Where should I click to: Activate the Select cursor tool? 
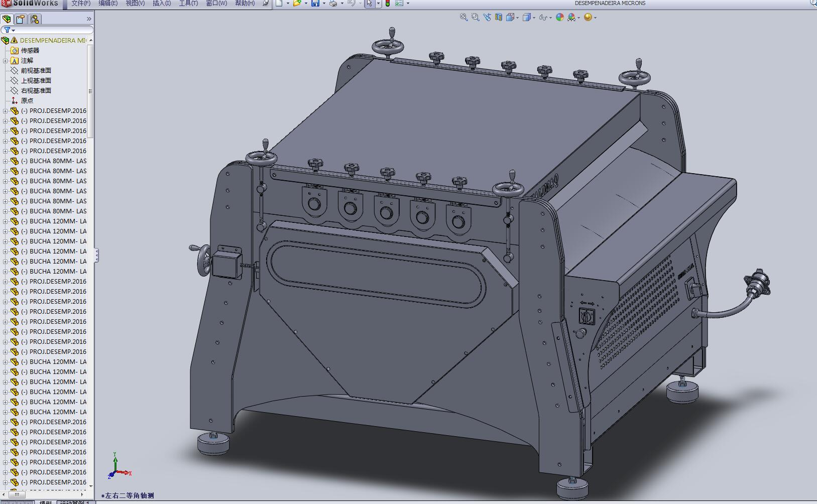pyautogui.click(x=369, y=3)
